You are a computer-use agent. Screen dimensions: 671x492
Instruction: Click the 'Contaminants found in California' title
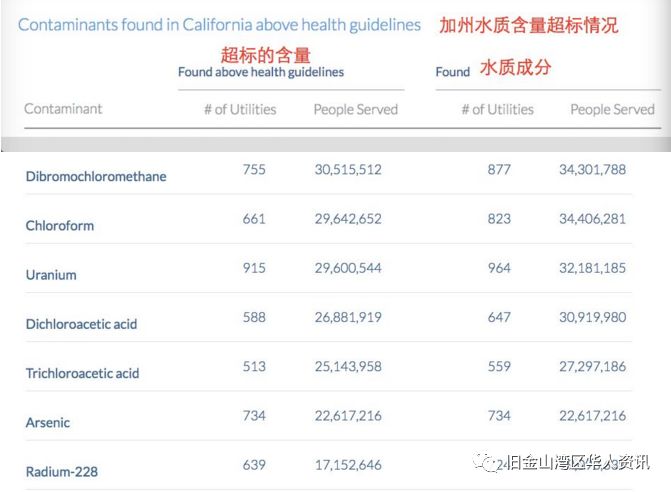tap(220, 25)
